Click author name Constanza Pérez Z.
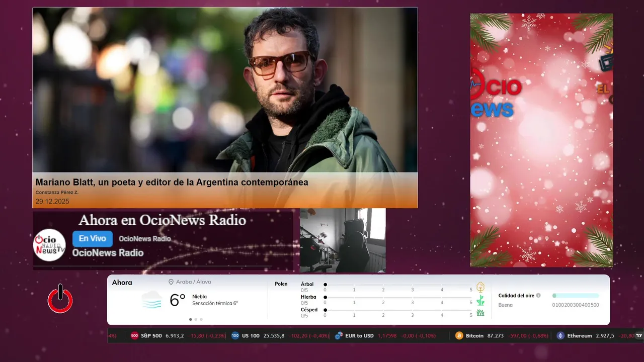The height and width of the screenshot is (362, 644). (57, 193)
